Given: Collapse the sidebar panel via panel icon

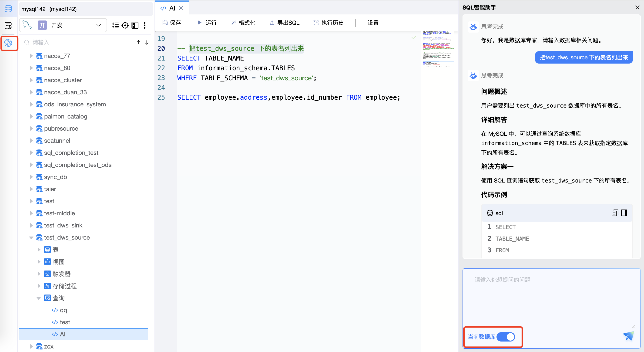Looking at the screenshot, I should pyautogui.click(x=135, y=25).
